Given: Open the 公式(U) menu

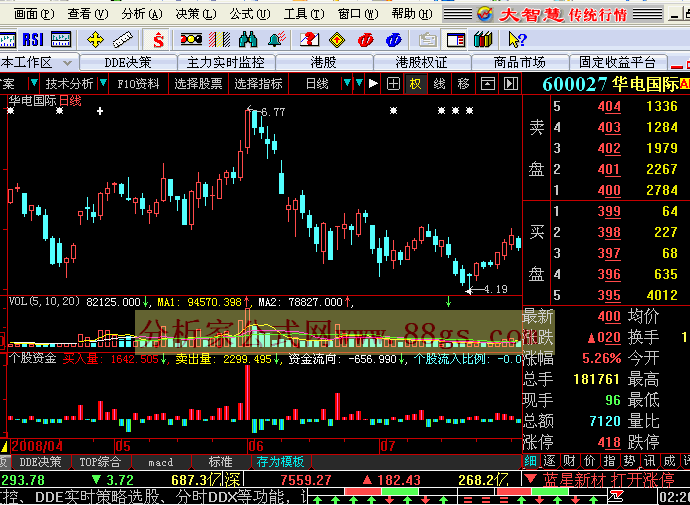Looking at the screenshot, I should point(250,14).
